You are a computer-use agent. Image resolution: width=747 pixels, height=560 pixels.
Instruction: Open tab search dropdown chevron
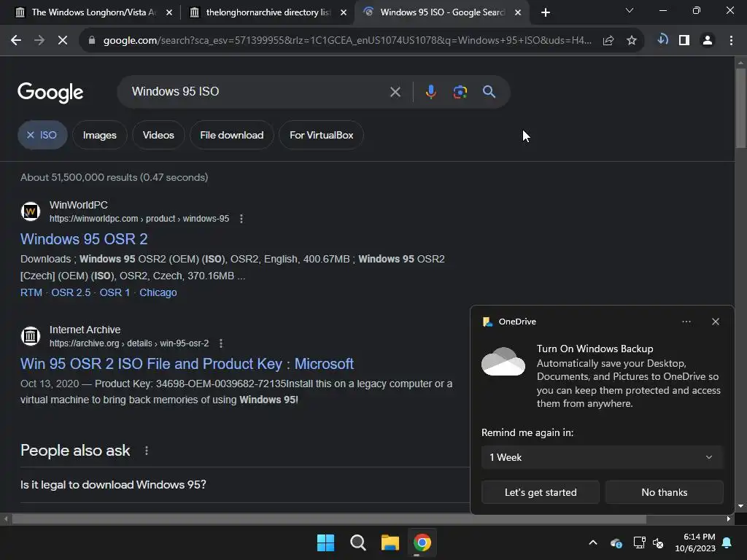pos(630,10)
